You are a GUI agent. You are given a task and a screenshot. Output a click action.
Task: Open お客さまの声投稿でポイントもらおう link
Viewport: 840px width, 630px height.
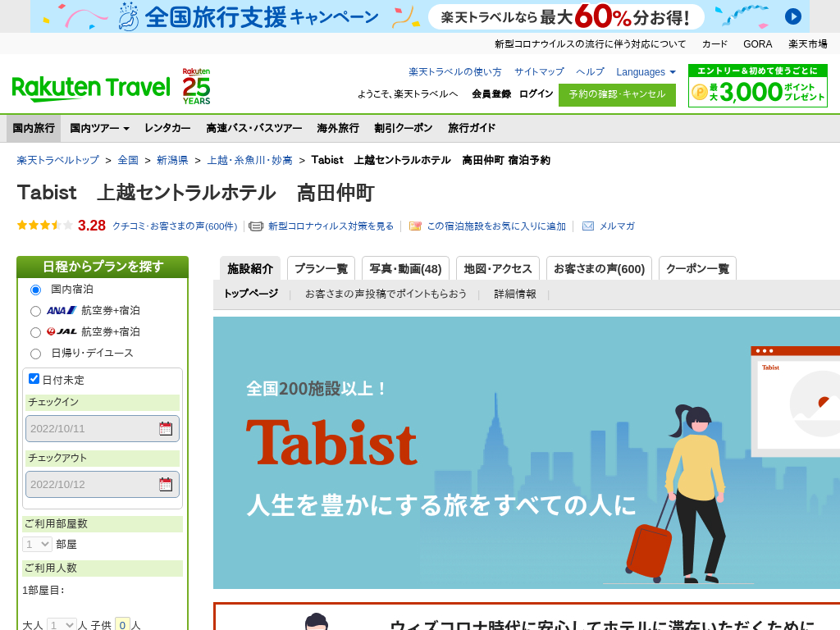click(386, 294)
